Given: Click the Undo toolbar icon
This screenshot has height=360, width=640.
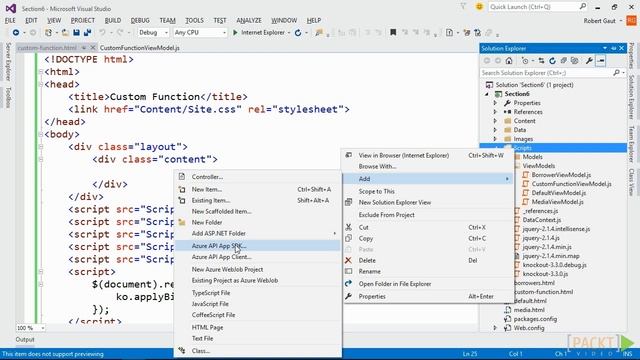Looking at the screenshot, I should [102, 33].
